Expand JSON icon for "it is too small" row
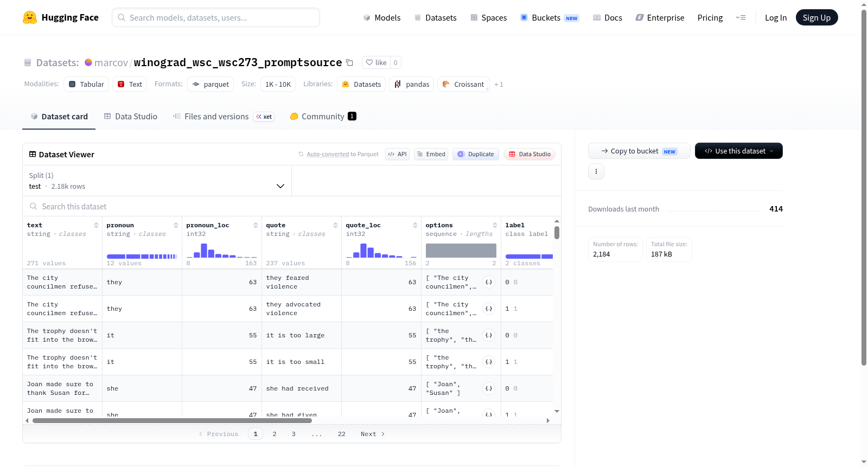868x467 pixels. point(489,362)
